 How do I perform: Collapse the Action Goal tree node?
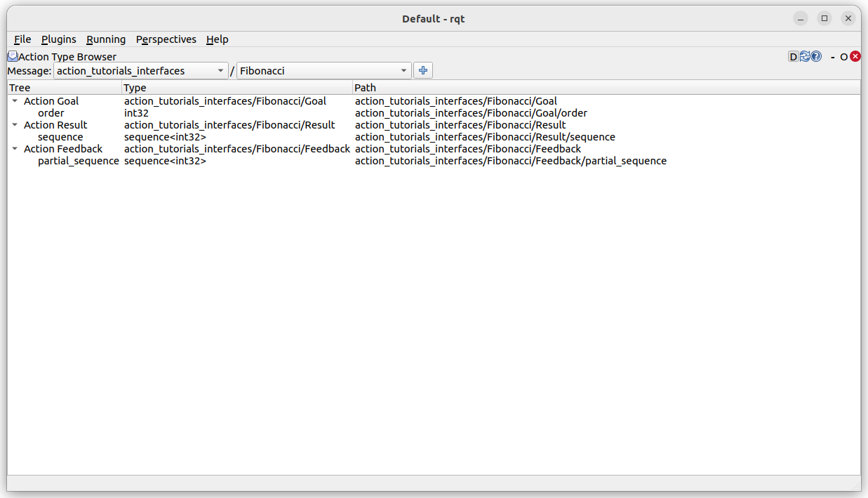[x=15, y=101]
